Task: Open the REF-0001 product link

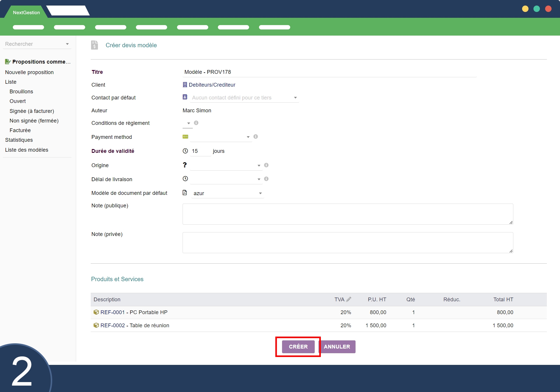Action: click(x=112, y=312)
